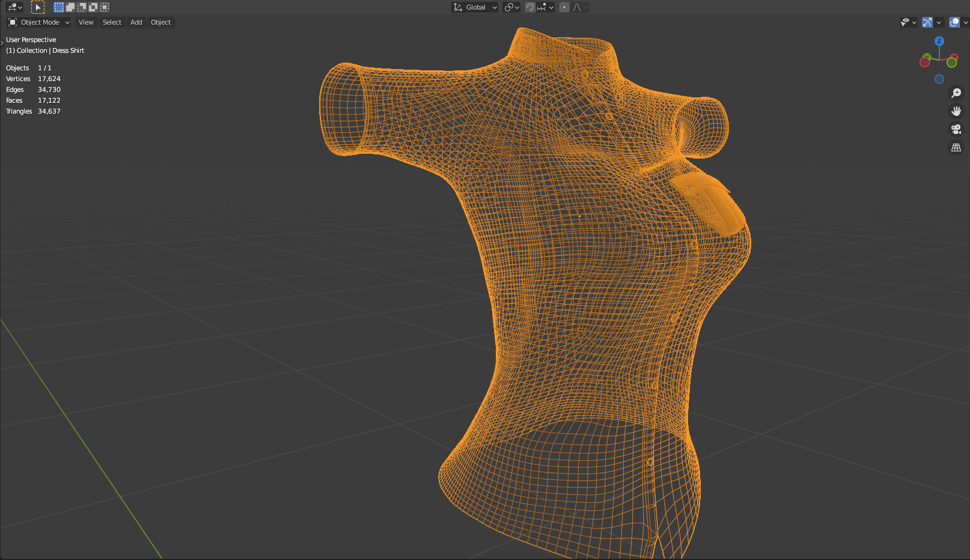Screen dimensions: 970x560
Task: Toggle camera view with camera icon
Action: pos(956,129)
